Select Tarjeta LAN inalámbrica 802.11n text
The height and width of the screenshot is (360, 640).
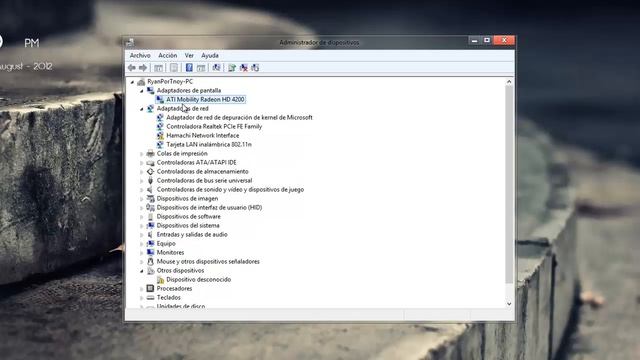click(209, 144)
